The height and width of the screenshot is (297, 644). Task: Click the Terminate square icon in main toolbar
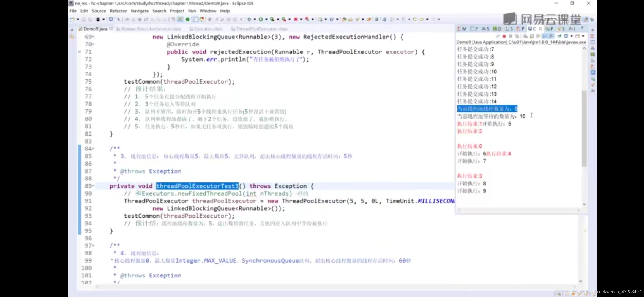(x=140, y=19)
